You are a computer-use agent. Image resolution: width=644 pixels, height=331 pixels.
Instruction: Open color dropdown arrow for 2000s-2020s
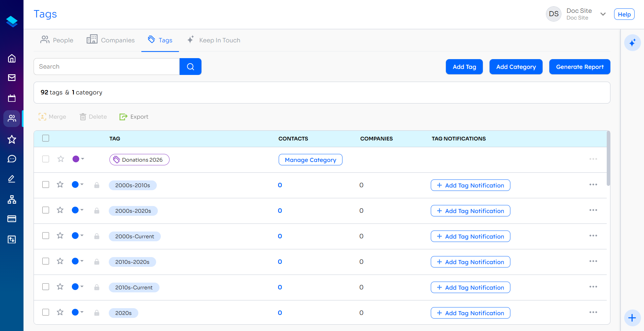click(x=82, y=210)
